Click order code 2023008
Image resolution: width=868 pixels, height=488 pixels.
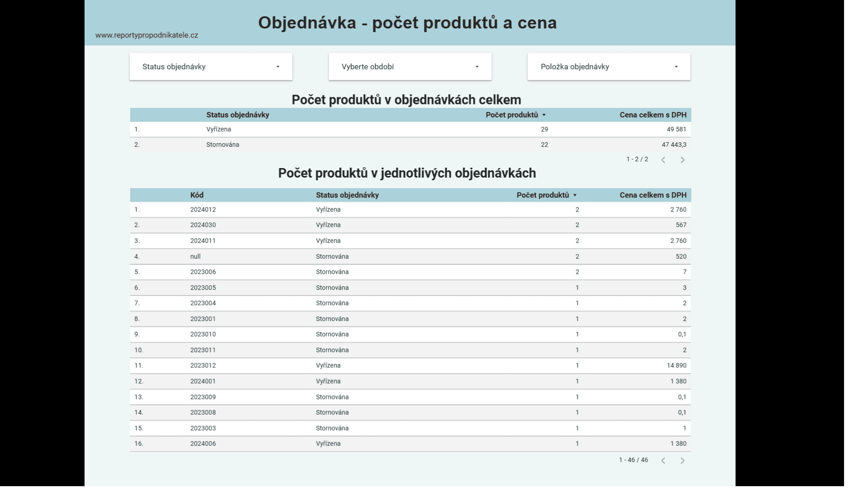tap(203, 413)
